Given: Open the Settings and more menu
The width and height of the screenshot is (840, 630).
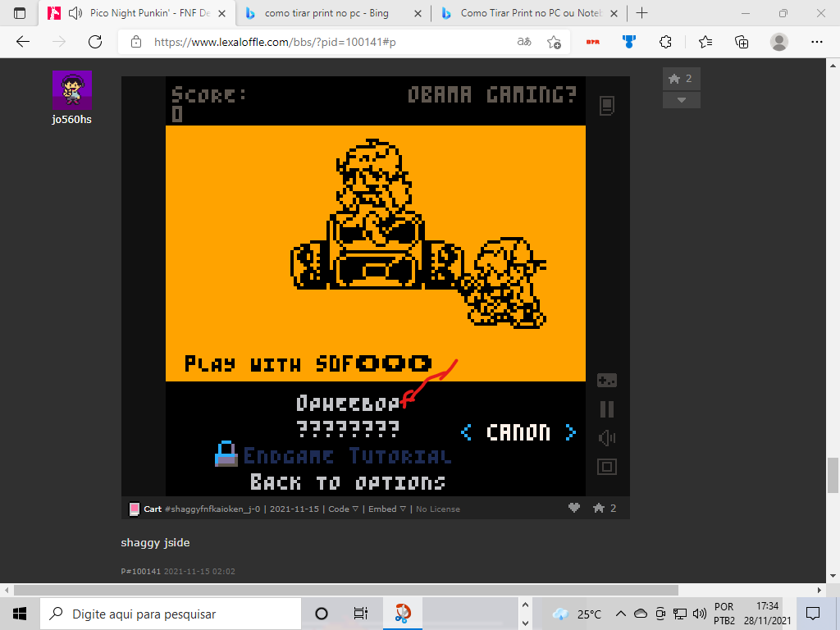Looking at the screenshot, I should click(x=816, y=42).
